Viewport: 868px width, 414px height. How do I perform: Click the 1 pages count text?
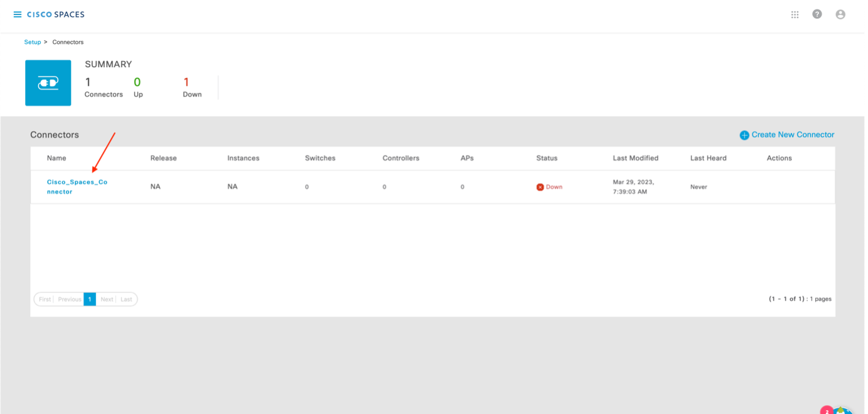[x=820, y=299]
